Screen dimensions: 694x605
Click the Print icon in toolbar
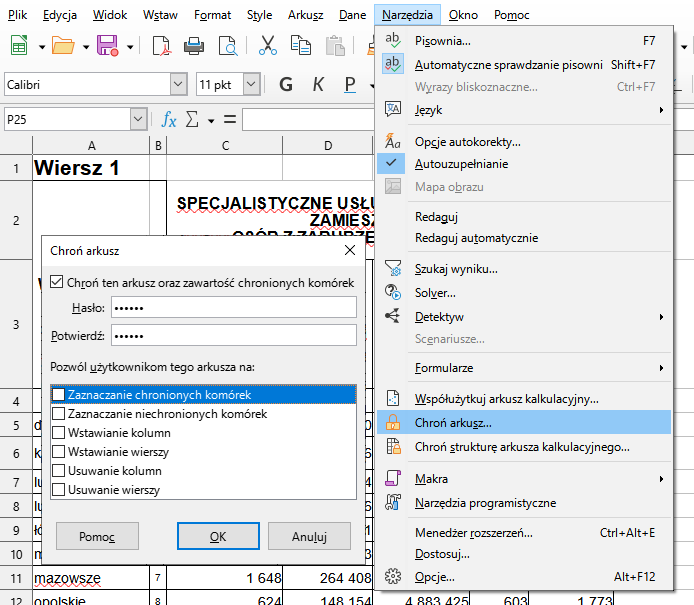[194, 46]
